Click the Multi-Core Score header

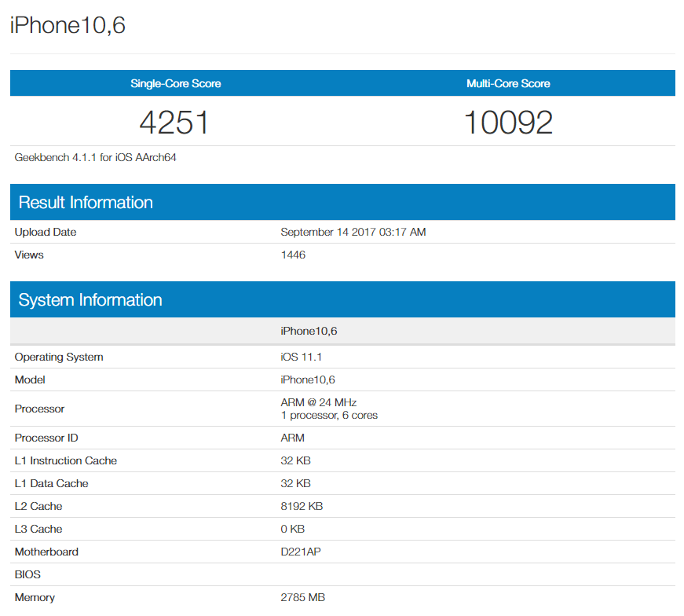tap(508, 83)
